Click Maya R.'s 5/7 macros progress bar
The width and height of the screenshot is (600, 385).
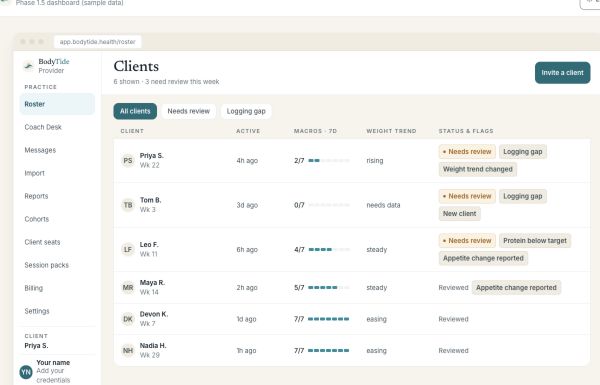(x=329, y=287)
